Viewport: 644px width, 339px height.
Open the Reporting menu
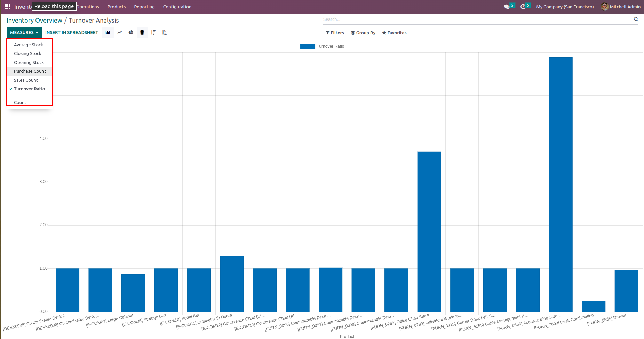click(x=144, y=7)
